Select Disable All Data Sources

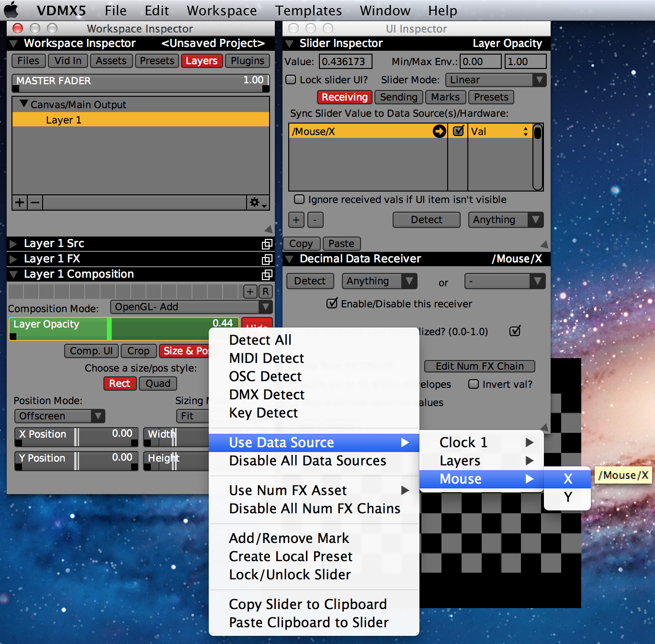(314, 461)
